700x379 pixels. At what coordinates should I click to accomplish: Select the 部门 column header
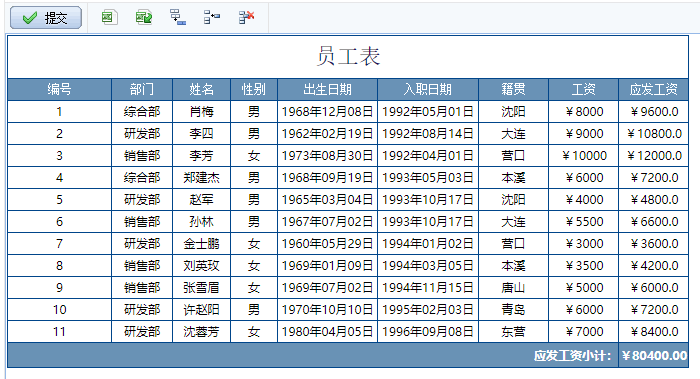click(142, 90)
